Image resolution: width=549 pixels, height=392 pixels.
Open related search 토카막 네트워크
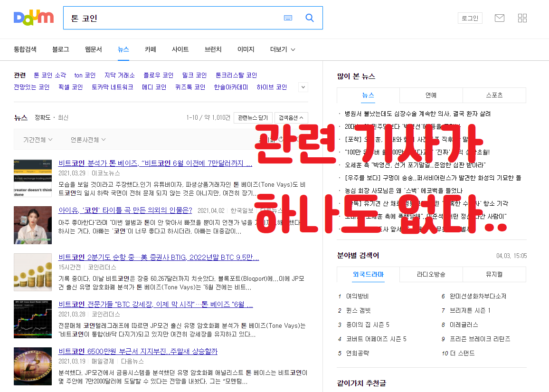[113, 87]
